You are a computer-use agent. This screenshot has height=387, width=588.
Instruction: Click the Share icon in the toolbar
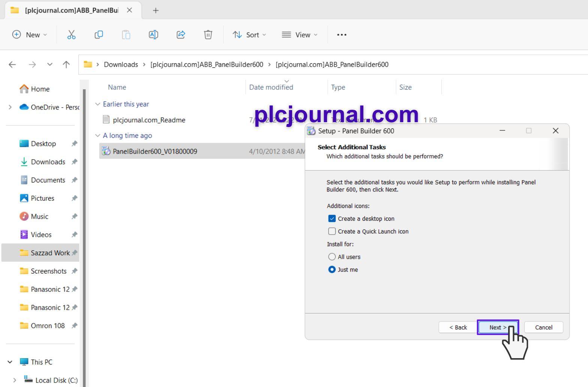[181, 35]
